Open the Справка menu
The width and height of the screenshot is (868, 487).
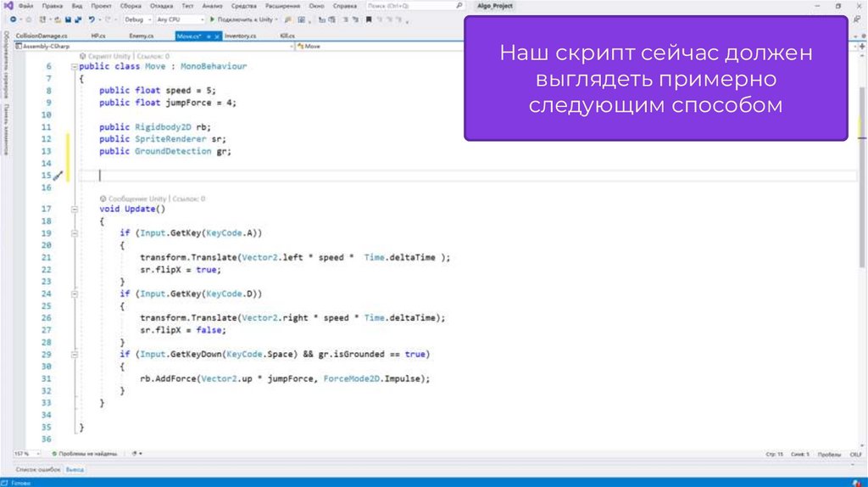(345, 6)
